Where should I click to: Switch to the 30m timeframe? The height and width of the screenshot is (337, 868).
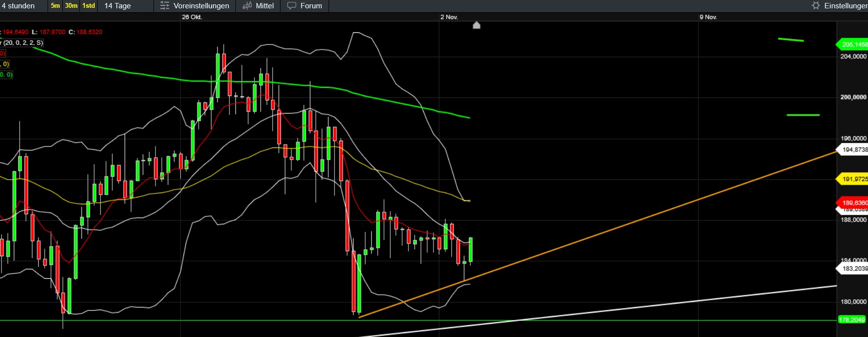[x=71, y=6]
